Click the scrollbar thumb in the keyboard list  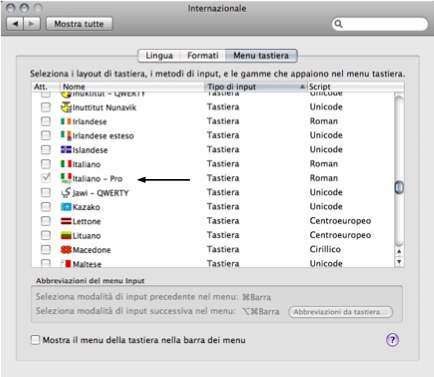(x=399, y=187)
